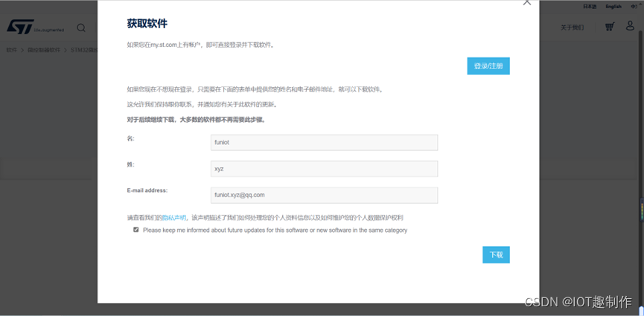Open the 关于我们 menu
Image resolution: width=644 pixels, height=316 pixels.
(x=572, y=28)
